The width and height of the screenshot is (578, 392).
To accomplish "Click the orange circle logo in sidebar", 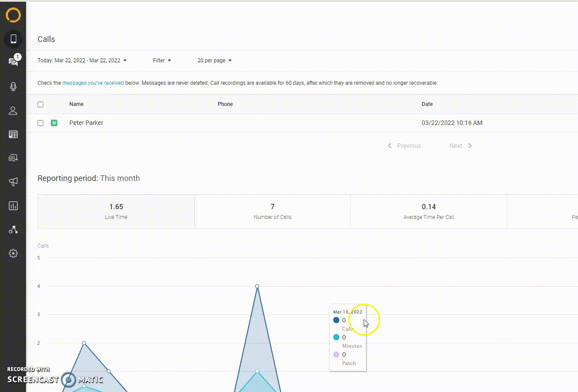I will [x=13, y=15].
